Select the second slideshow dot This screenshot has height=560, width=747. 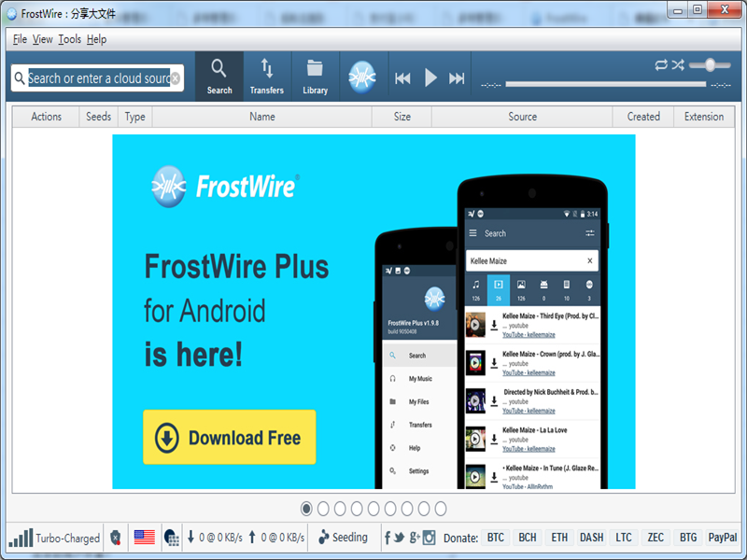(x=323, y=509)
